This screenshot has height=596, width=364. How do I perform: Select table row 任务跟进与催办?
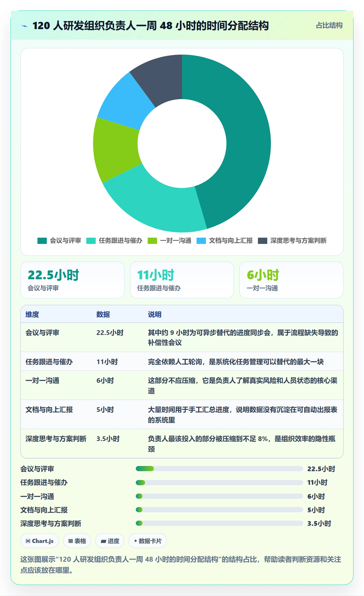tap(182, 361)
